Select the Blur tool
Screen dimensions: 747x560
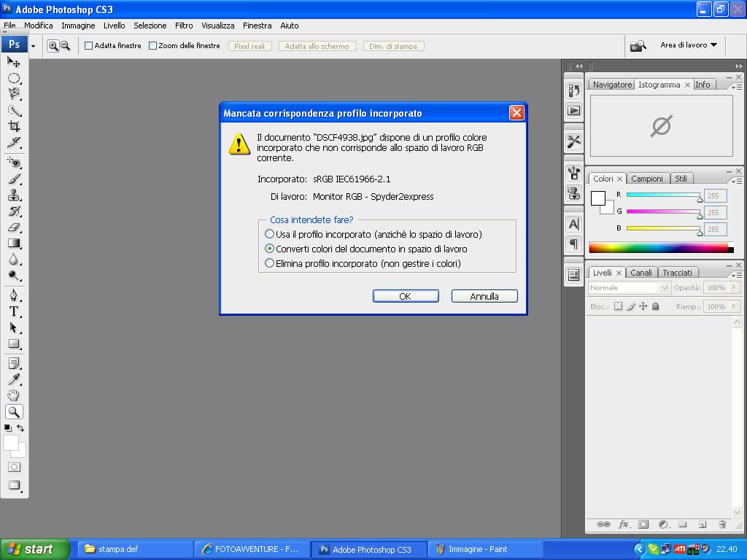14,260
